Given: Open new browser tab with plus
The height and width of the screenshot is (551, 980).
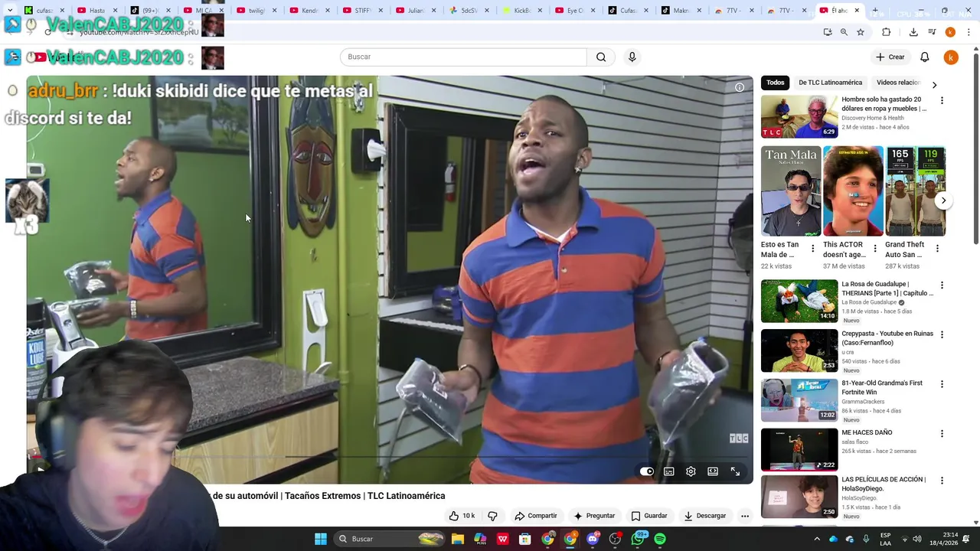Looking at the screenshot, I should pyautogui.click(x=875, y=11).
